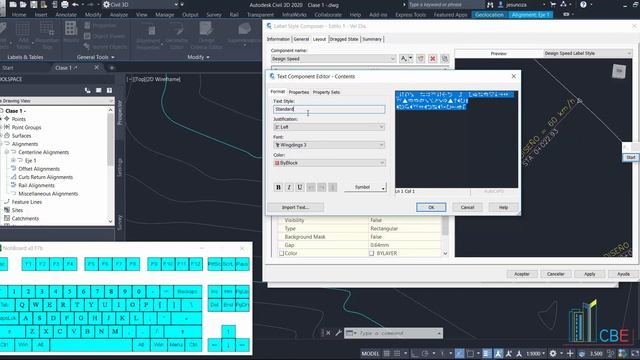
Task: Click the red X delete component icon
Action: [x=433, y=59]
